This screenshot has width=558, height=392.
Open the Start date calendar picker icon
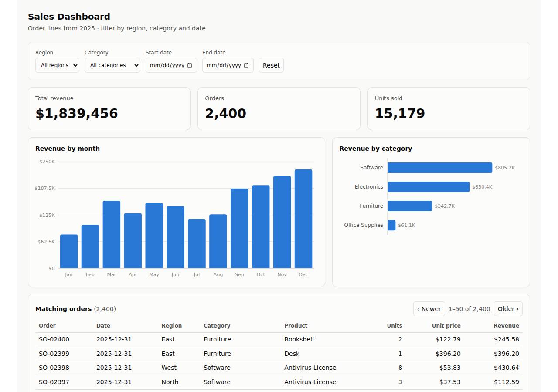190,65
